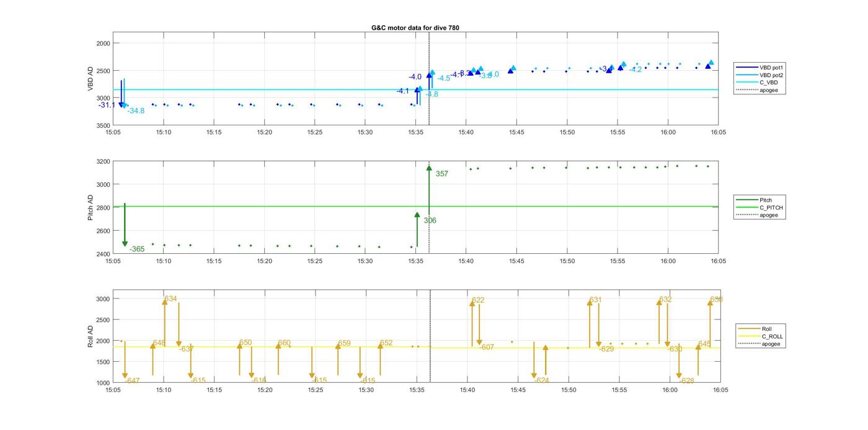868x430 pixels.
Task: Click the '2600' tick on Pitch y-axis
Action: pos(104,231)
